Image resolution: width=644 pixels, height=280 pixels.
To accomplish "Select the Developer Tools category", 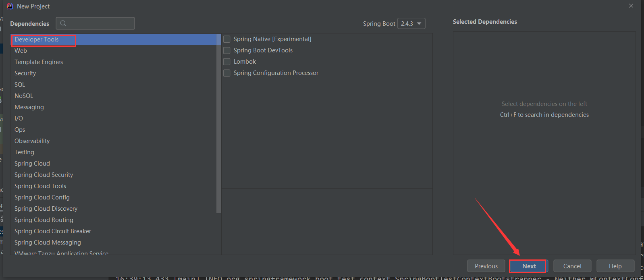I will pos(113,39).
